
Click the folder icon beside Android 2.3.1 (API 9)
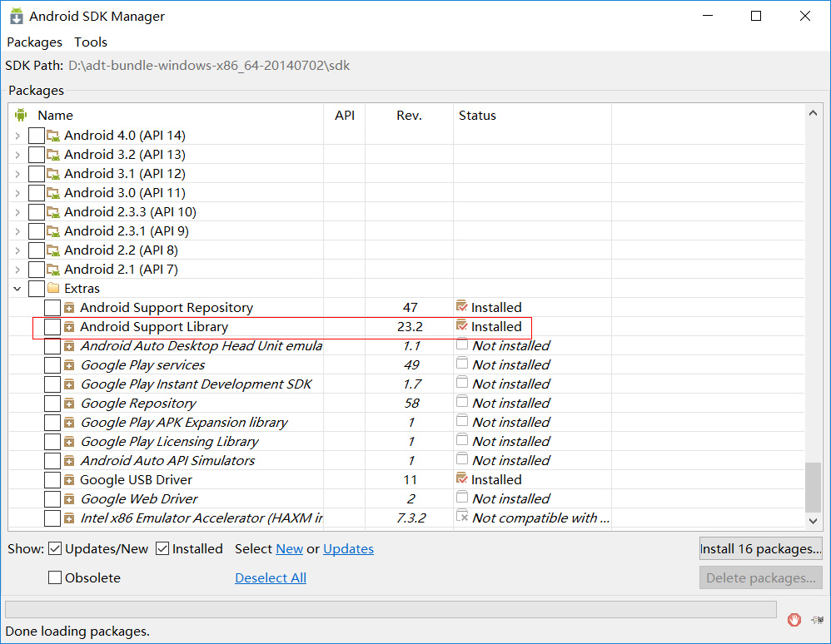pyautogui.click(x=53, y=231)
